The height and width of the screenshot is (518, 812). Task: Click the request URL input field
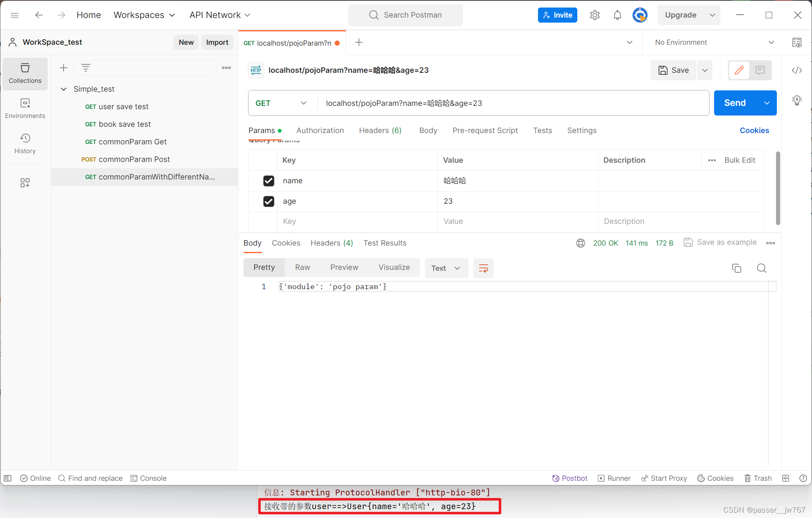click(x=513, y=103)
